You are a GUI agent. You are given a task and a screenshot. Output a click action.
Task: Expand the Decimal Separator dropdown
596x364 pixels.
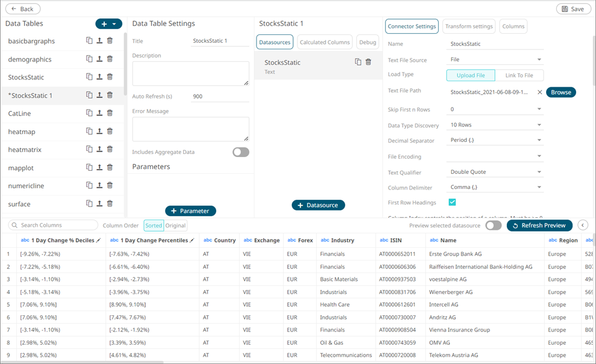click(x=495, y=140)
